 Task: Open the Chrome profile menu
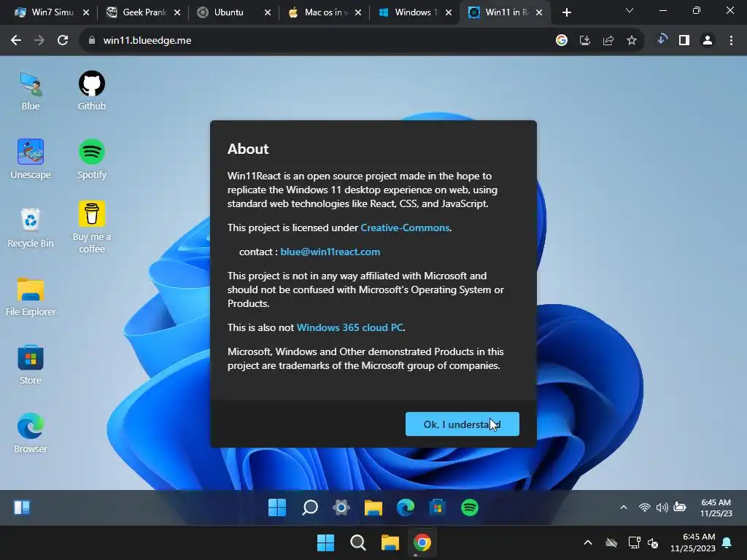(708, 41)
